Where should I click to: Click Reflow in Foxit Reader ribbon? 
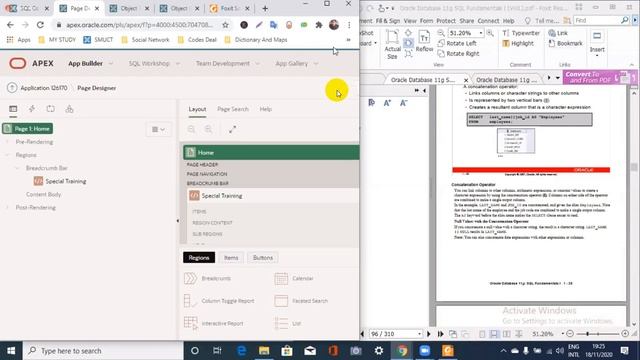coord(424,41)
